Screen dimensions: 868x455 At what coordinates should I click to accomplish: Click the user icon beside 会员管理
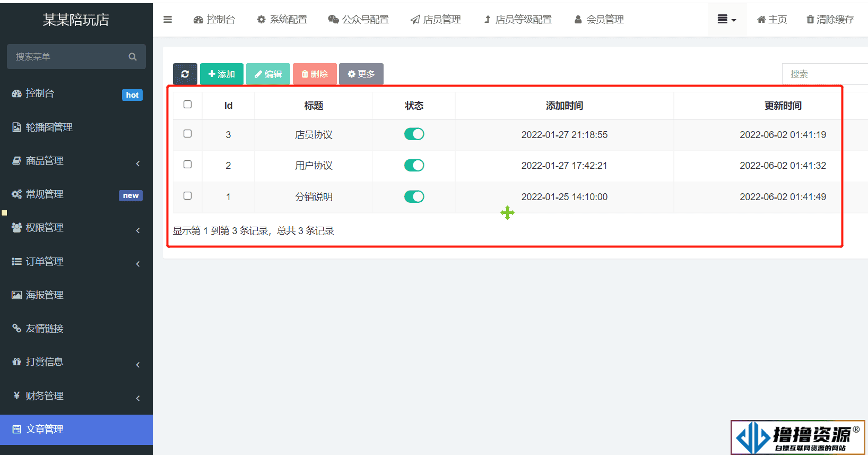pyautogui.click(x=578, y=20)
